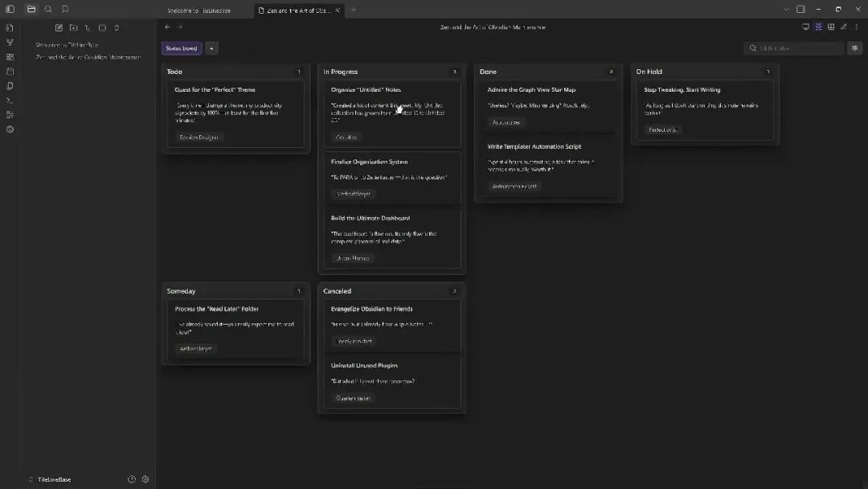Click the tag on the Perfect Theme card
The image size is (868, 489).
[199, 138]
